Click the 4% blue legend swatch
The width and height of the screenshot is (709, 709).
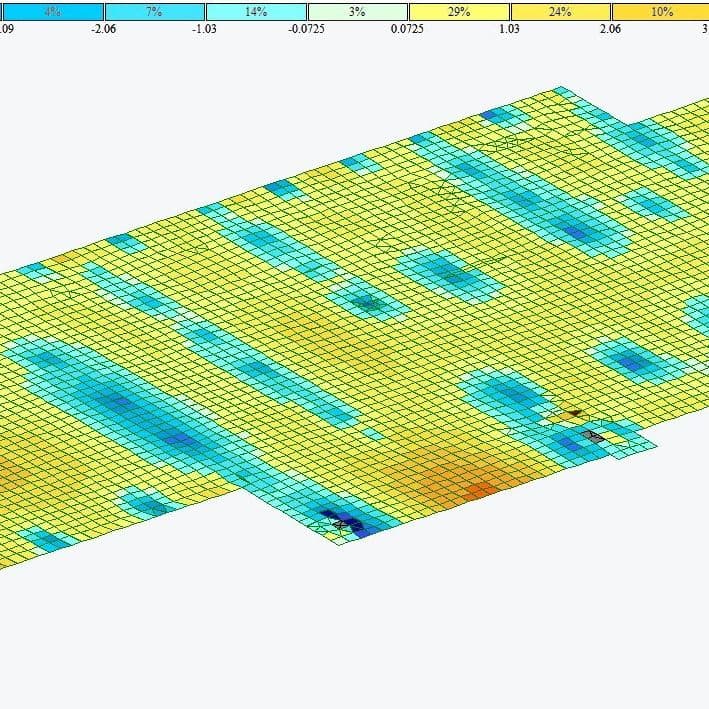(53, 11)
